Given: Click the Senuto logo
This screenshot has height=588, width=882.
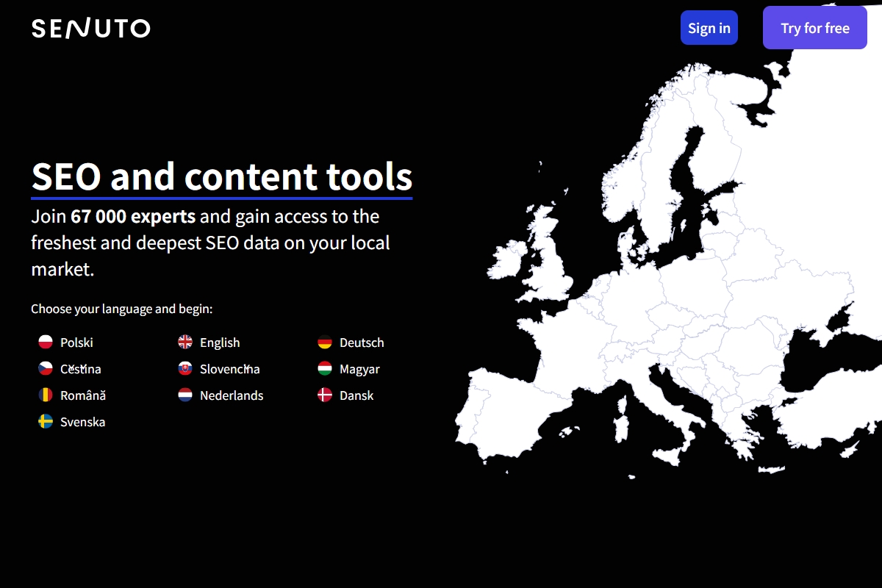Looking at the screenshot, I should (x=90, y=29).
